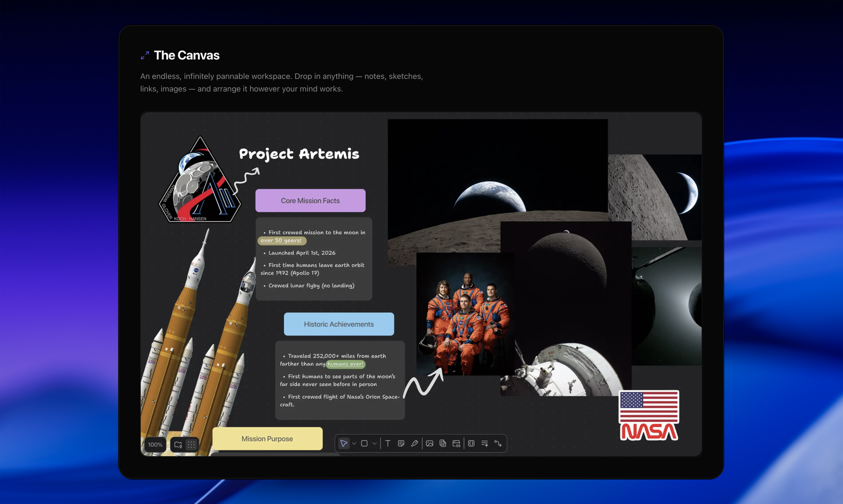Insert a web link embed
The image size is (843, 504).
[456, 443]
